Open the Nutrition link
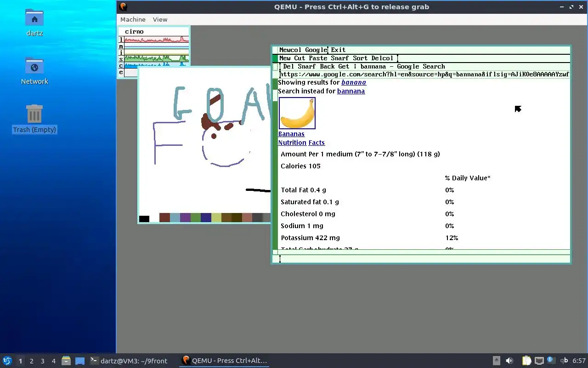This screenshot has height=368, width=588. click(x=292, y=143)
